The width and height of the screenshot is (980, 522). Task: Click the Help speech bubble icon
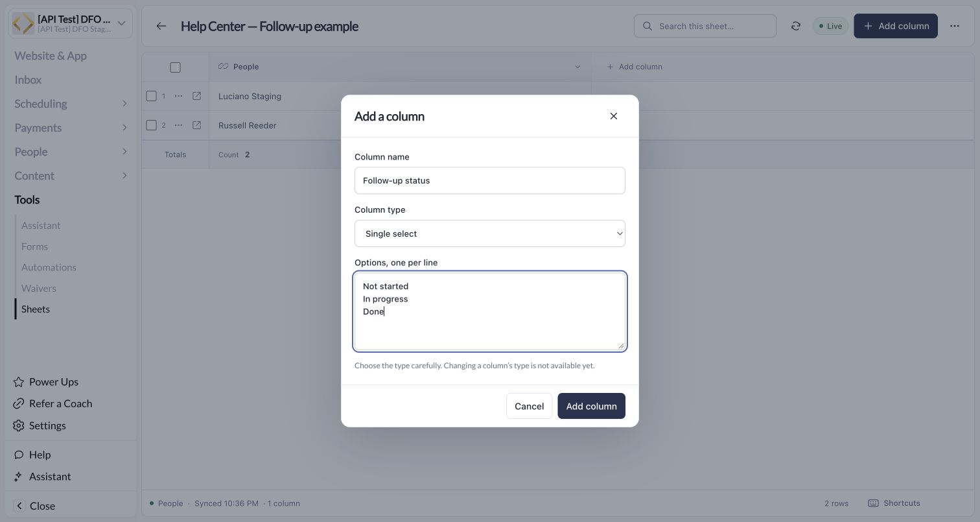tap(19, 455)
